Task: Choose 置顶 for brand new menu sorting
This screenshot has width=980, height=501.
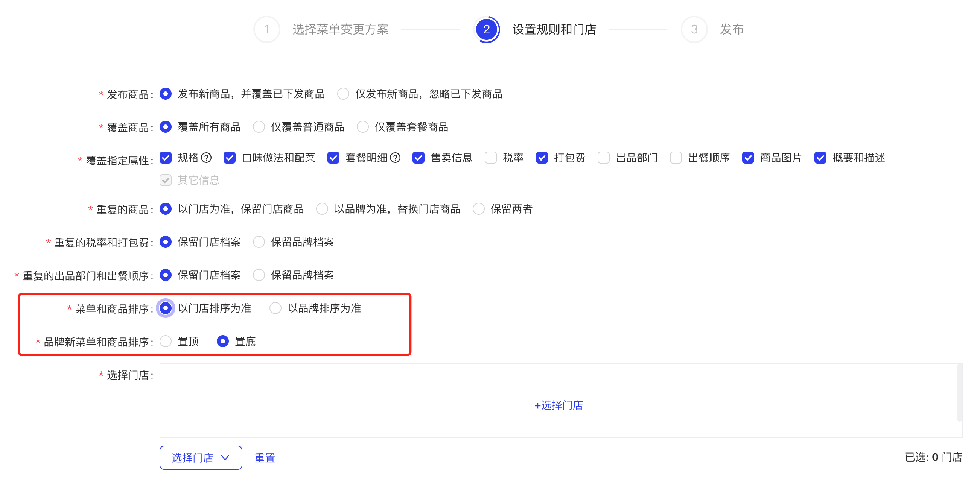Action: (166, 341)
